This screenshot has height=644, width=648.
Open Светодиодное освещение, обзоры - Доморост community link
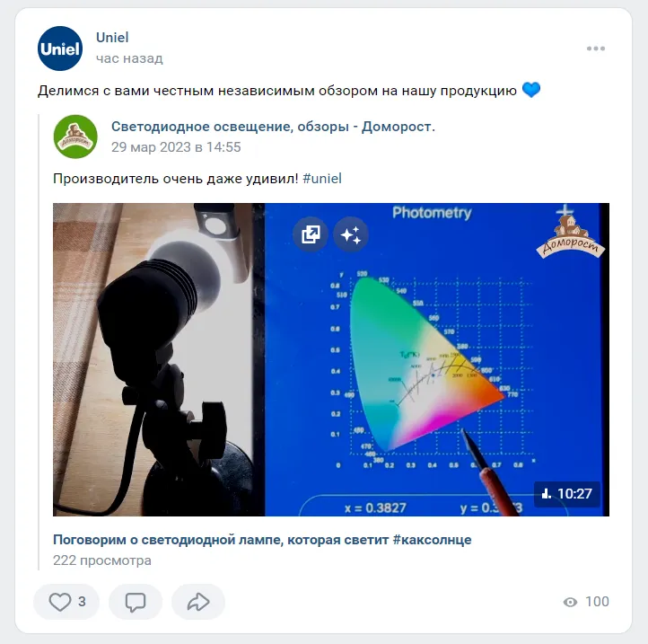pyautogui.click(x=273, y=126)
